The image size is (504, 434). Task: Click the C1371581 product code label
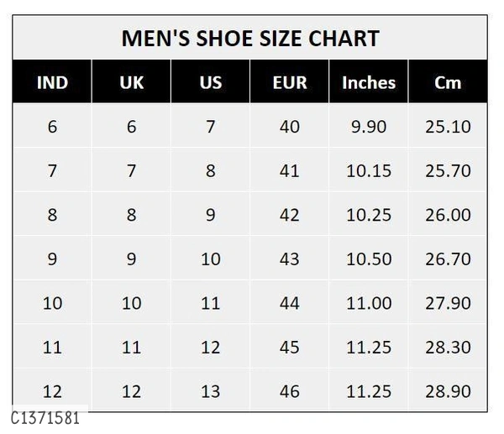pyautogui.click(x=45, y=417)
